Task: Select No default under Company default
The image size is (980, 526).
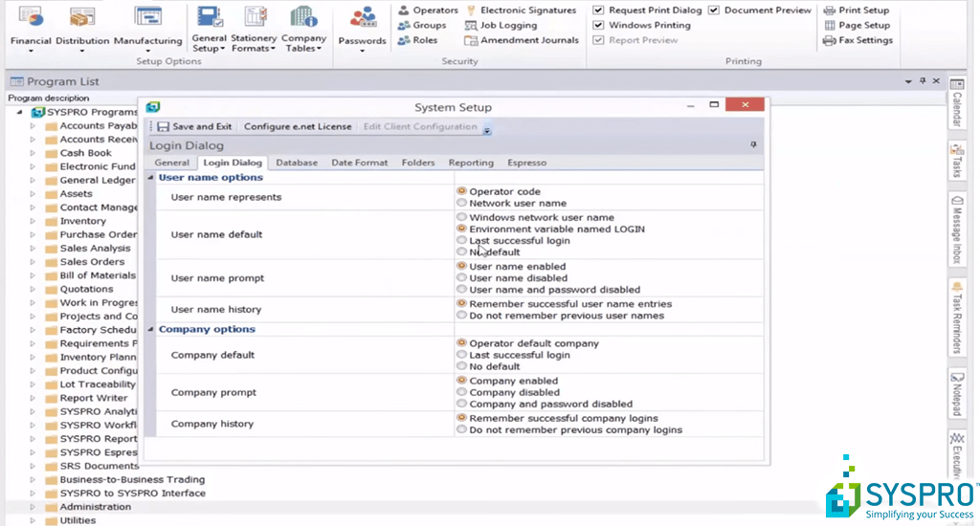Action: [x=461, y=366]
